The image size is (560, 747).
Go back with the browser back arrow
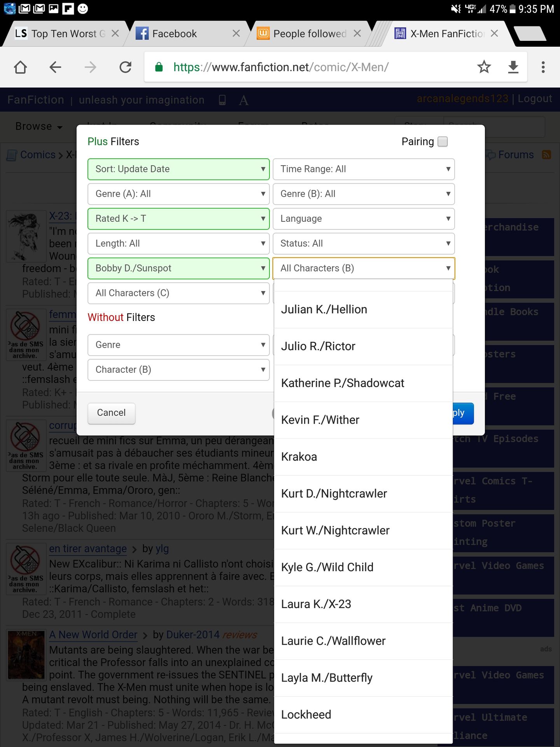point(55,67)
